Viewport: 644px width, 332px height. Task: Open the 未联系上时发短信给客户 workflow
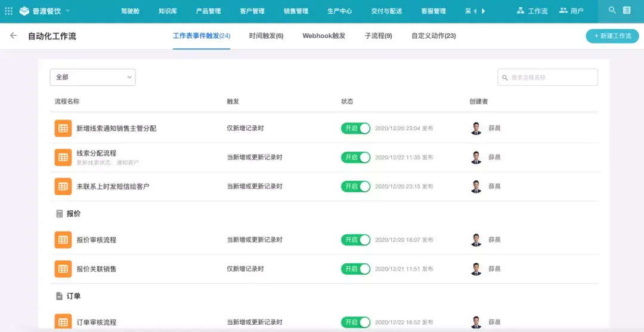click(x=113, y=186)
